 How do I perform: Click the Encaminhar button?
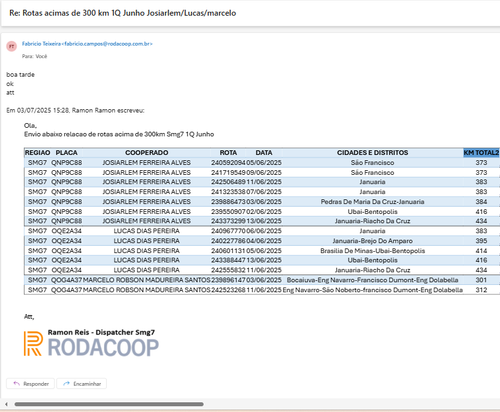[82, 384]
